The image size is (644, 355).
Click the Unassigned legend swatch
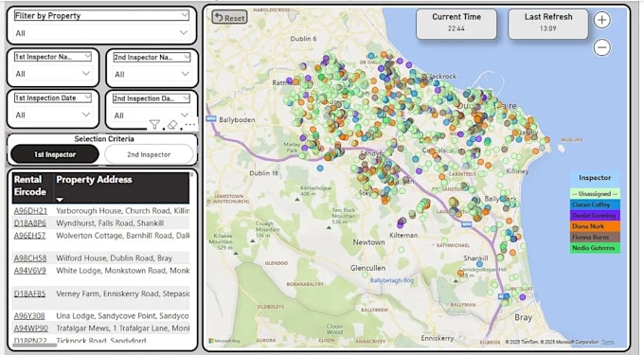pyautogui.click(x=595, y=193)
